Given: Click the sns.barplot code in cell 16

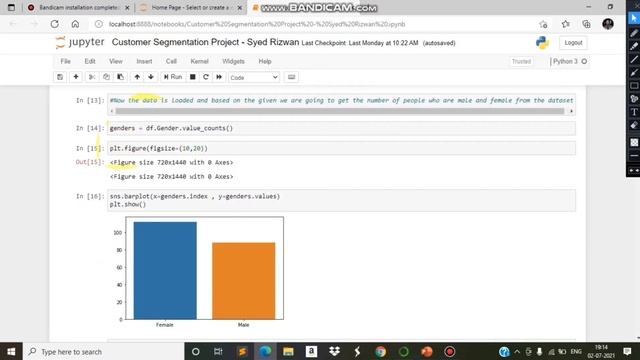Looking at the screenshot, I should click(x=195, y=196).
